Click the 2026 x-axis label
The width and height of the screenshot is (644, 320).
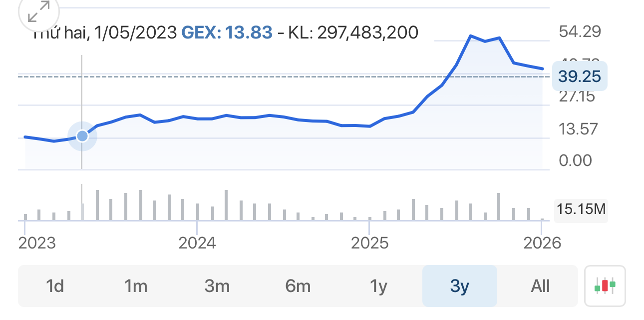542,243
